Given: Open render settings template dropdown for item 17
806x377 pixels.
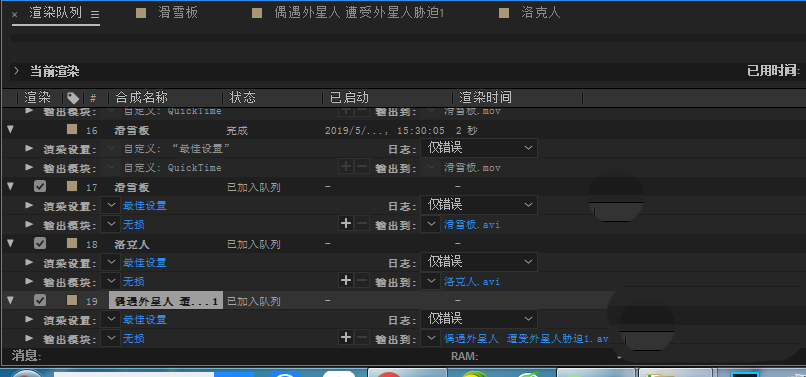Looking at the screenshot, I should (111, 205).
